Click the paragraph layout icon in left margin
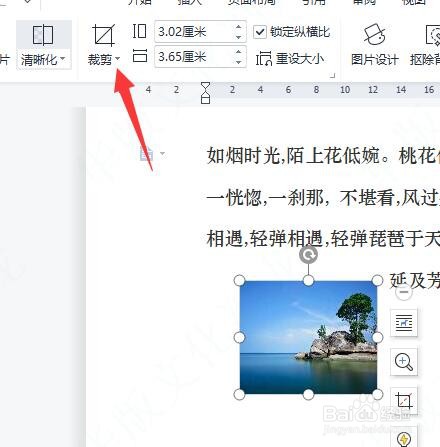The width and height of the screenshot is (440, 447). [146, 154]
